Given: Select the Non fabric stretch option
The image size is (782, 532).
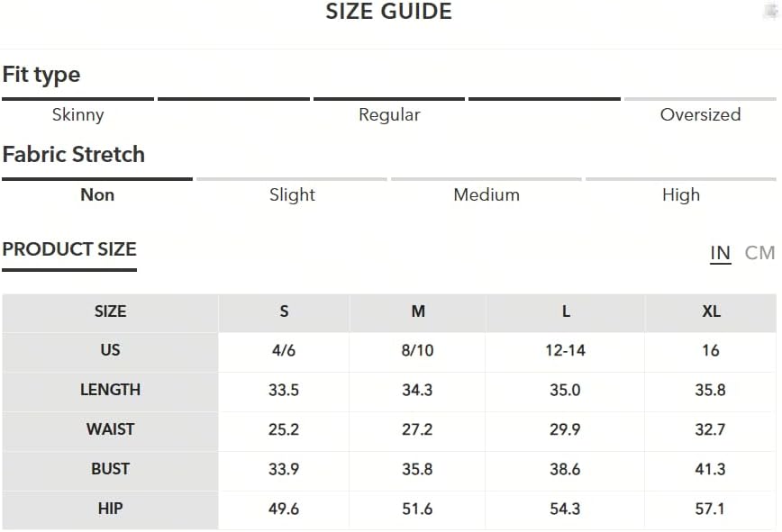Looking at the screenshot, I should (97, 194).
